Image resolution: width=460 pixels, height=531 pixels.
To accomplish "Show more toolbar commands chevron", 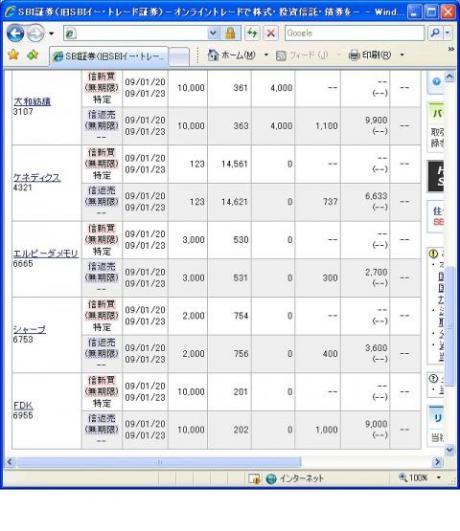I will point(451,49).
